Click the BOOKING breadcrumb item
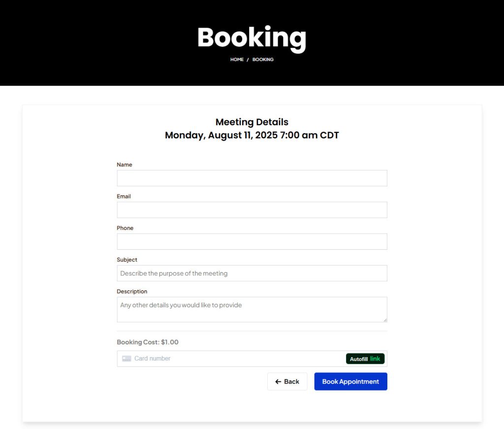This screenshot has width=504, height=429. [x=263, y=60]
